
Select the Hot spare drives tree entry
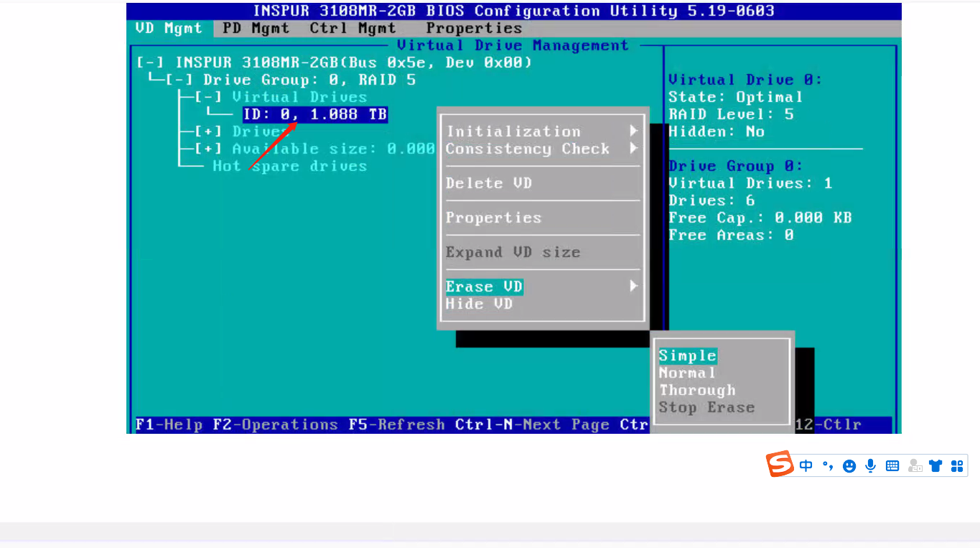289,166
